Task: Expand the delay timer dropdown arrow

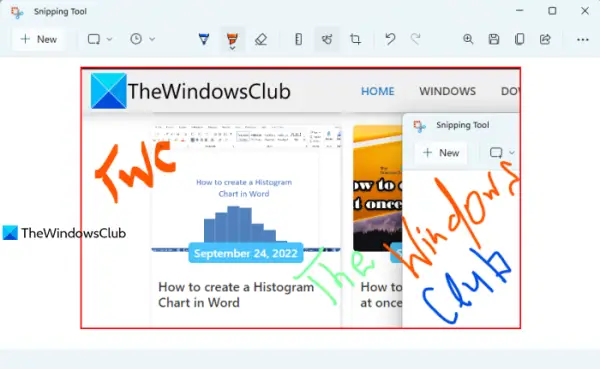Action: pos(152,39)
